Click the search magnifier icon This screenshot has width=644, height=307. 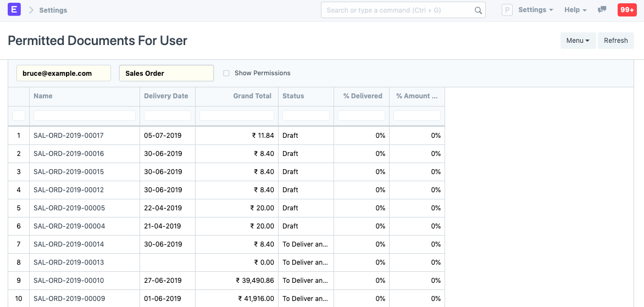(x=478, y=10)
